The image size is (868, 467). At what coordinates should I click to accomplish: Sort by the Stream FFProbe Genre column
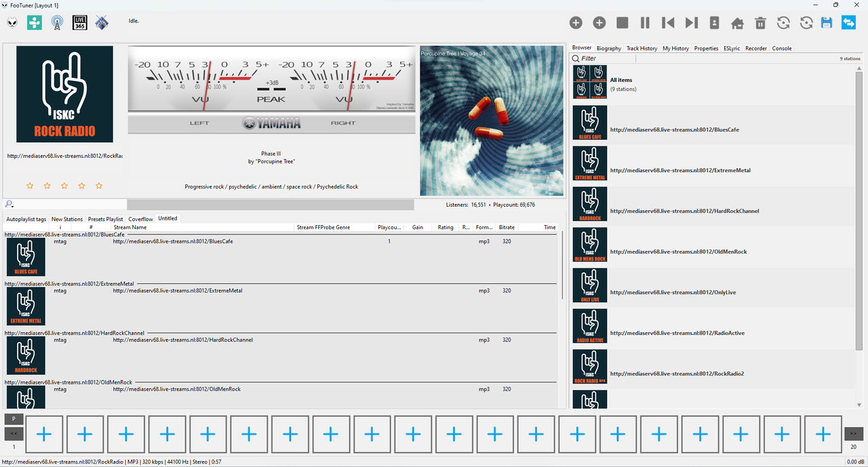[x=335, y=228]
